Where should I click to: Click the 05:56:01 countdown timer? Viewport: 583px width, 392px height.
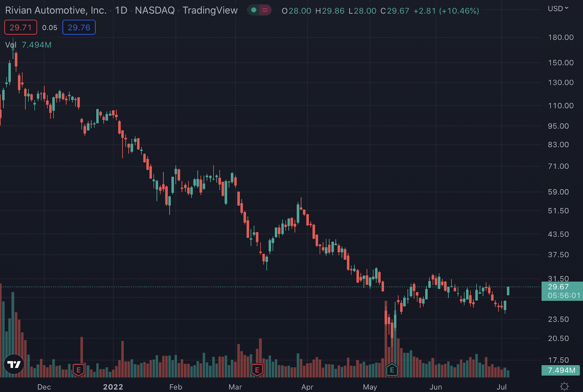(x=564, y=296)
